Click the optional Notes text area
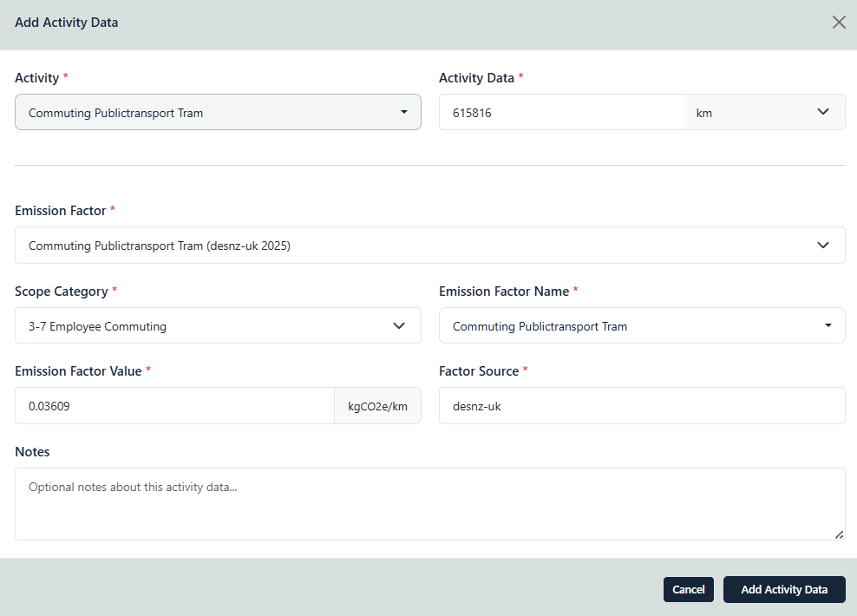Screen dimensions: 857x616 click(x=430, y=503)
